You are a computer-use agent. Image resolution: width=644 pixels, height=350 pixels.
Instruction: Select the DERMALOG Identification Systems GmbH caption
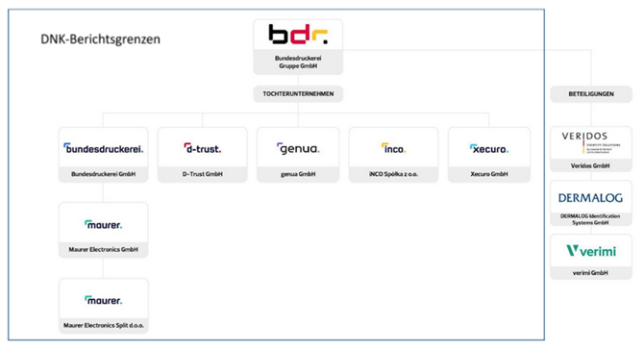coord(590,219)
